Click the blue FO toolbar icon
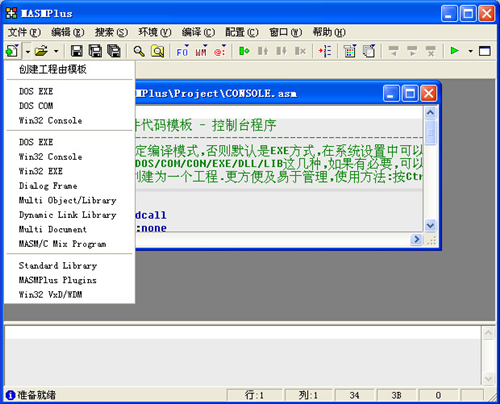Screen dimensions: 500x404 pos(182,51)
